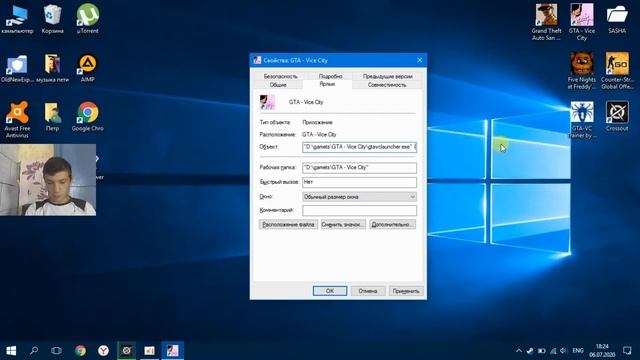This screenshot has height=360, width=640.
Task: Show hidden tray icons chevron
Action: [519, 351]
